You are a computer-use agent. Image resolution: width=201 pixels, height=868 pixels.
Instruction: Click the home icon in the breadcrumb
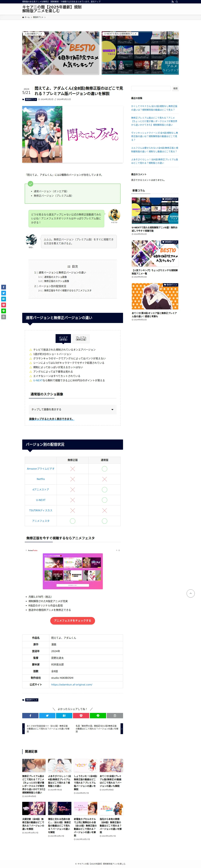tap(23, 17)
